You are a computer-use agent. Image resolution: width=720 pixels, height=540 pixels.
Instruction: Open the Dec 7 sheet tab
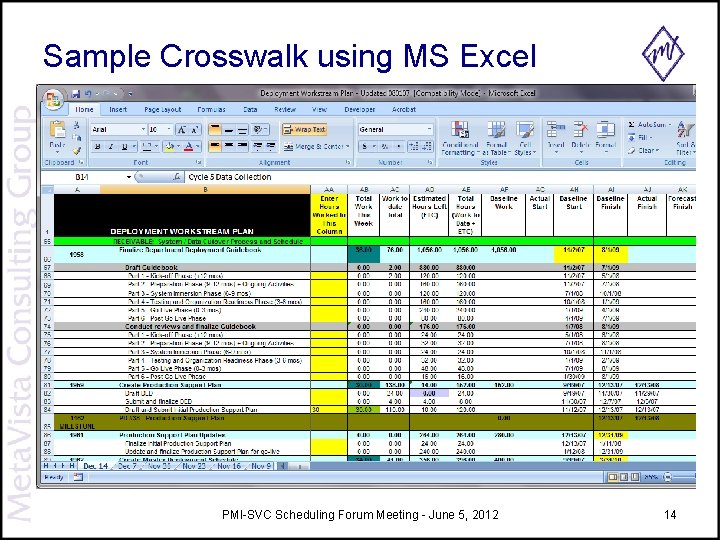tap(128, 466)
